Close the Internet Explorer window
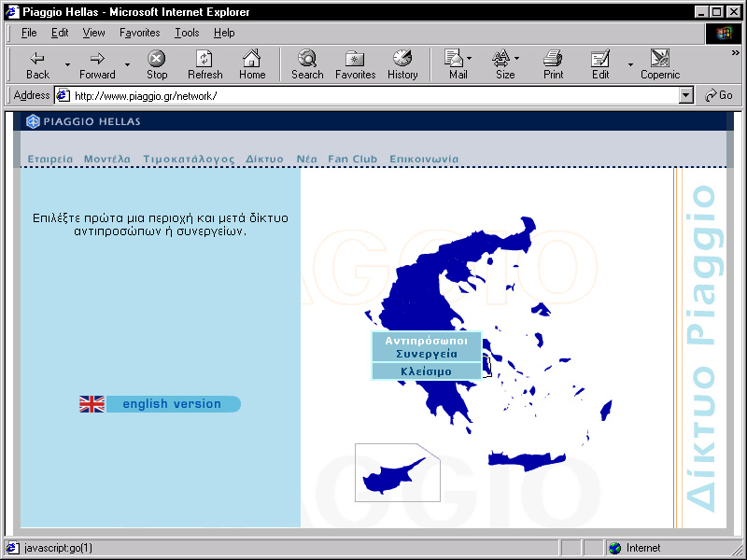 [x=734, y=12]
